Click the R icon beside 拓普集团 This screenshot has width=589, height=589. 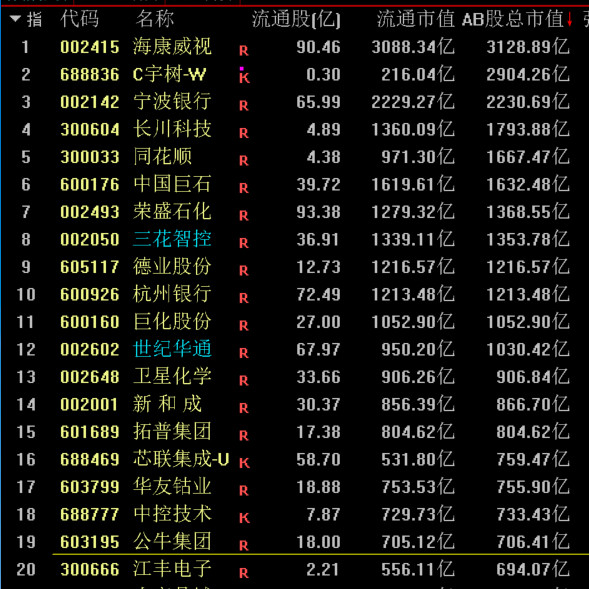click(244, 436)
